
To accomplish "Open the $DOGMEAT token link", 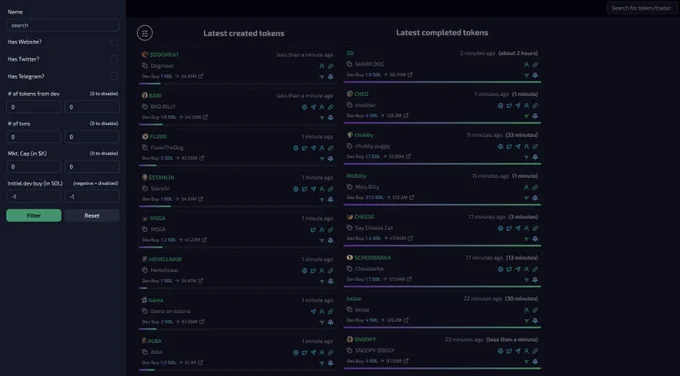I will point(164,55).
